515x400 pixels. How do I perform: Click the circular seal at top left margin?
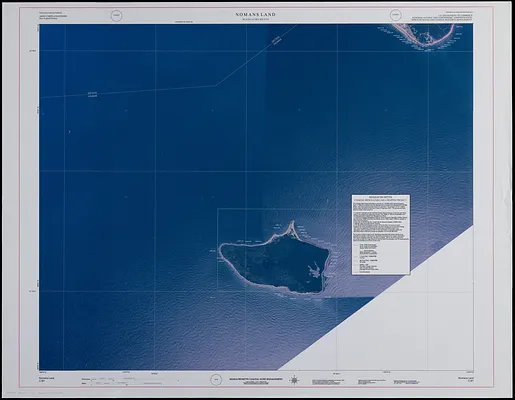tap(117, 16)
